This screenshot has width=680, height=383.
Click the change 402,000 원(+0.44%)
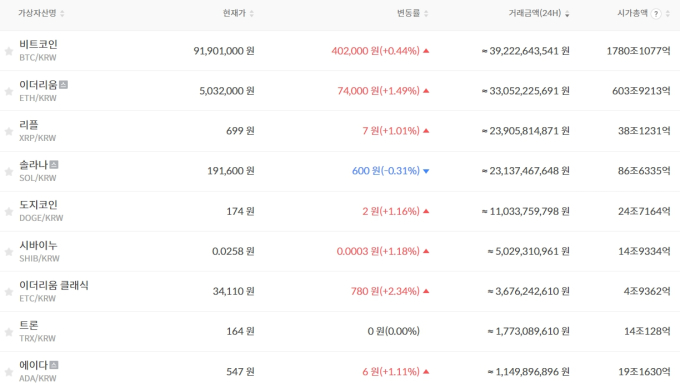click(376, 51)
